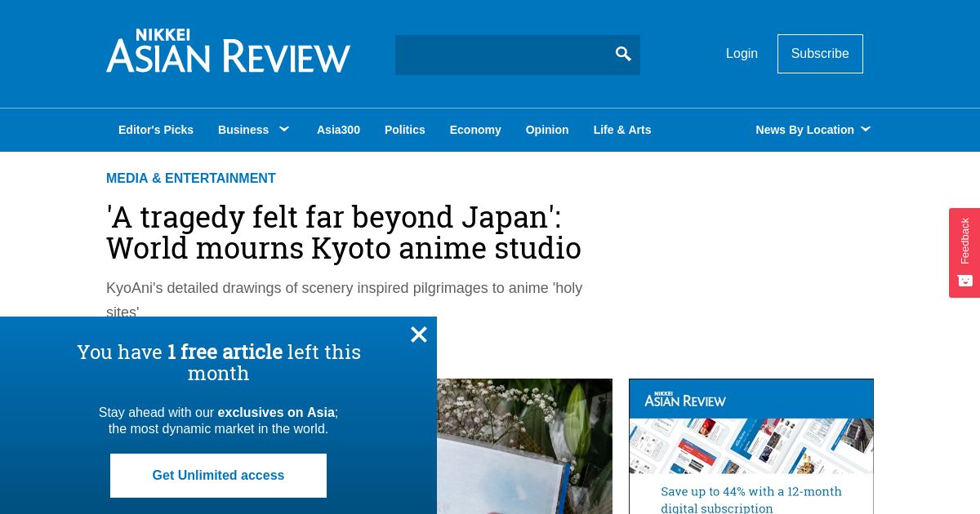Open the Politics section
This screenshot has height=514, width=980.
pos(405,130)
